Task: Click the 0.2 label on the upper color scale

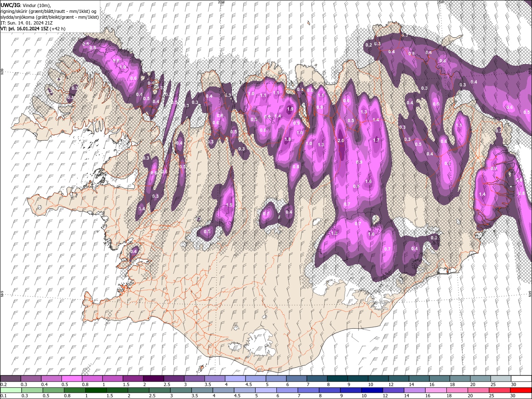Action: [3, 384]
